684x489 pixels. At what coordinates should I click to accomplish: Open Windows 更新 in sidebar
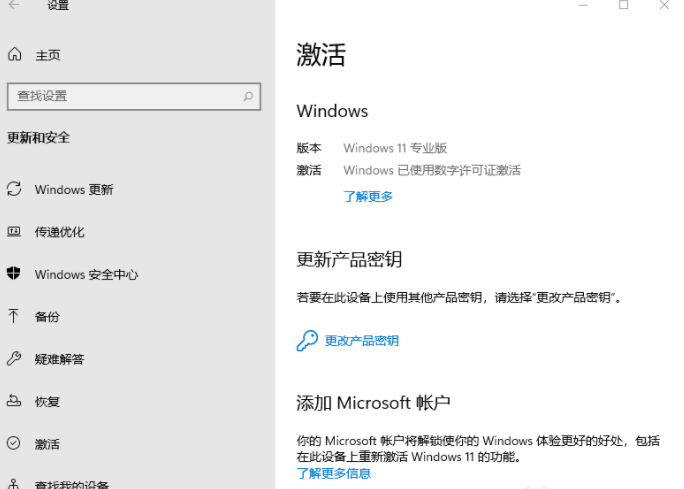coord(74,190)
